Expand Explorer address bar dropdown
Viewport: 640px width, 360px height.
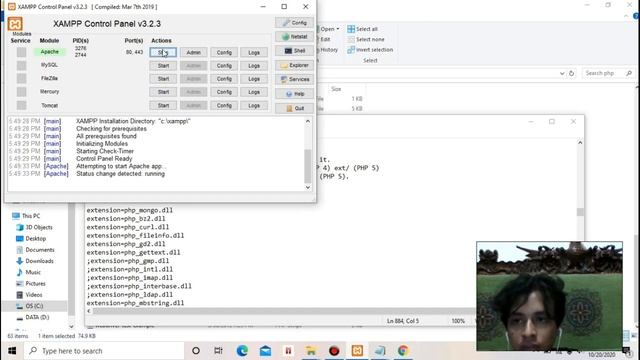point(562,73)
